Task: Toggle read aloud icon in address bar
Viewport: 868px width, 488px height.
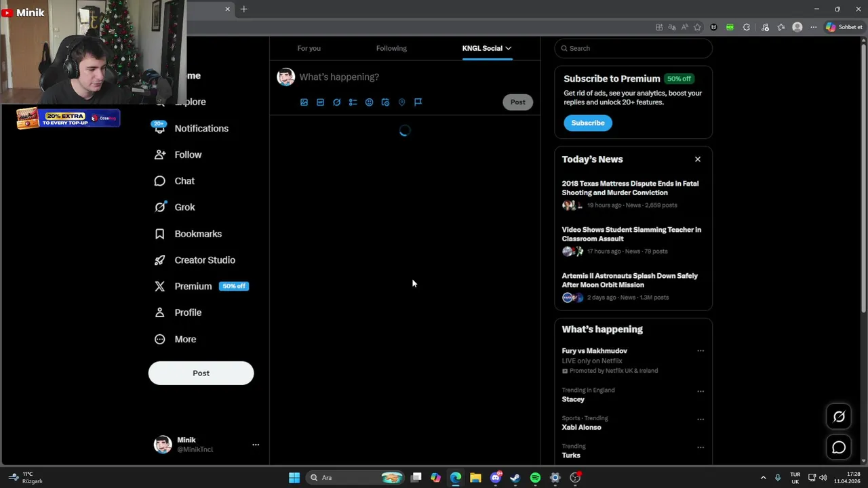Action: coord(684,27)
